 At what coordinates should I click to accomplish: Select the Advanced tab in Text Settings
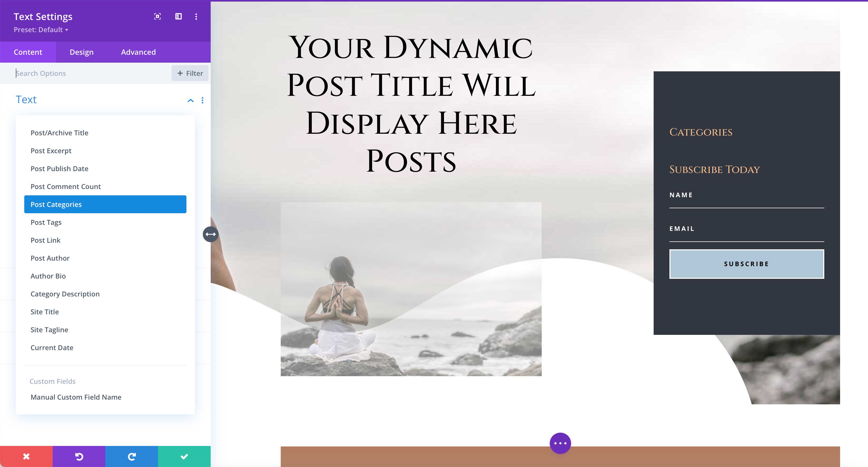(139, 52)
